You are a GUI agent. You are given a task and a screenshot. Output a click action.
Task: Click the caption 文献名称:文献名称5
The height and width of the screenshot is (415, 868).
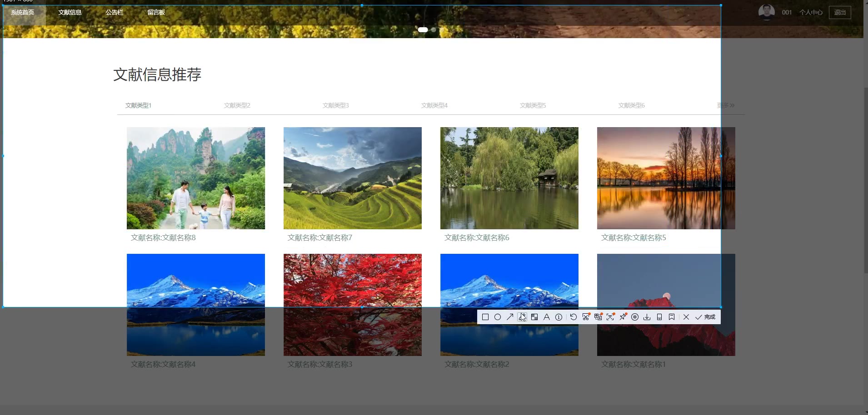(x=634, y=237)
